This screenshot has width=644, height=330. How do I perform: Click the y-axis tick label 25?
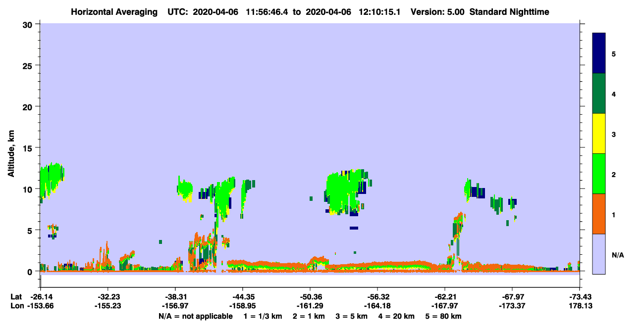29,65
